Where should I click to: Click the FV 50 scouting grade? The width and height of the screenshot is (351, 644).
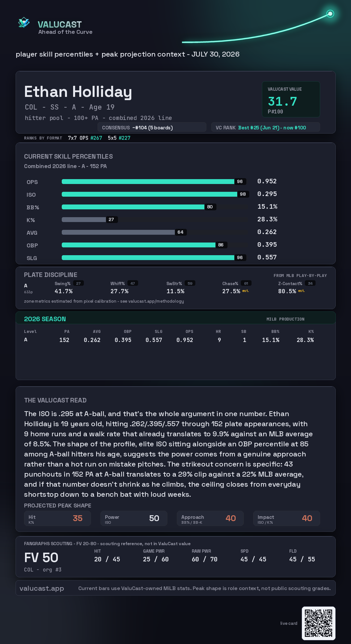[41, 558]
